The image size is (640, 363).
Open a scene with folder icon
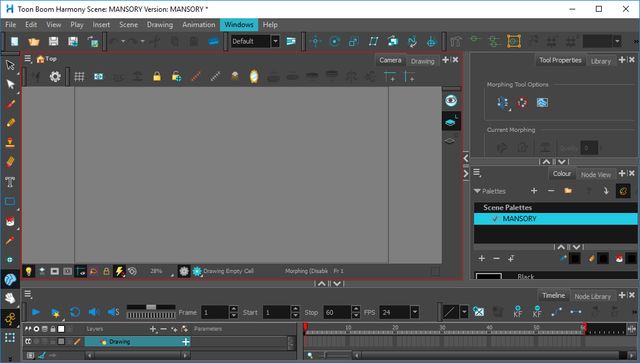[34, 41]
